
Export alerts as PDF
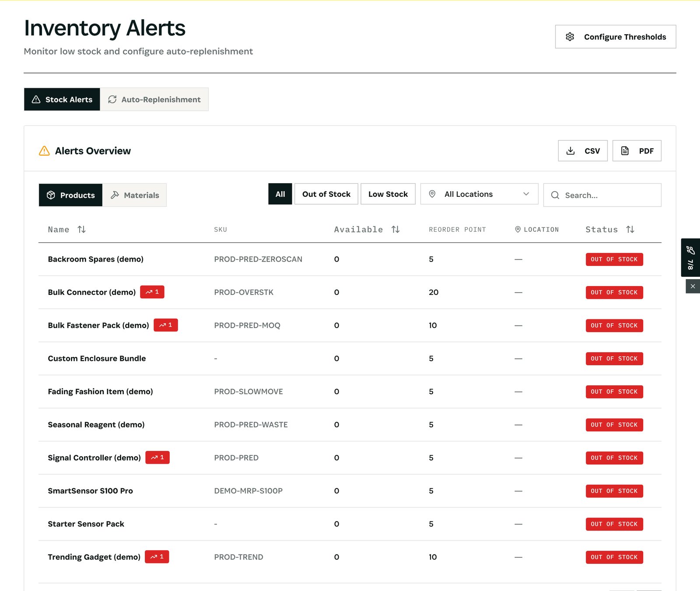pos(637,151)
